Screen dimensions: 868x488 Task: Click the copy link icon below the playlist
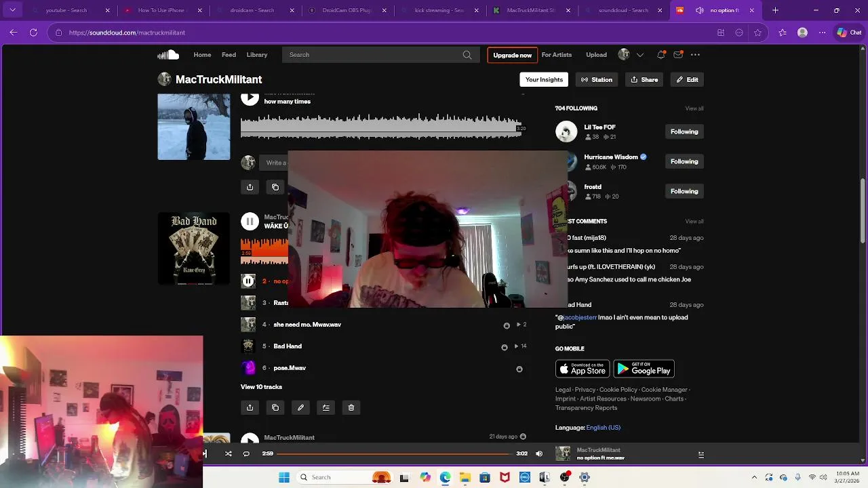275,407
